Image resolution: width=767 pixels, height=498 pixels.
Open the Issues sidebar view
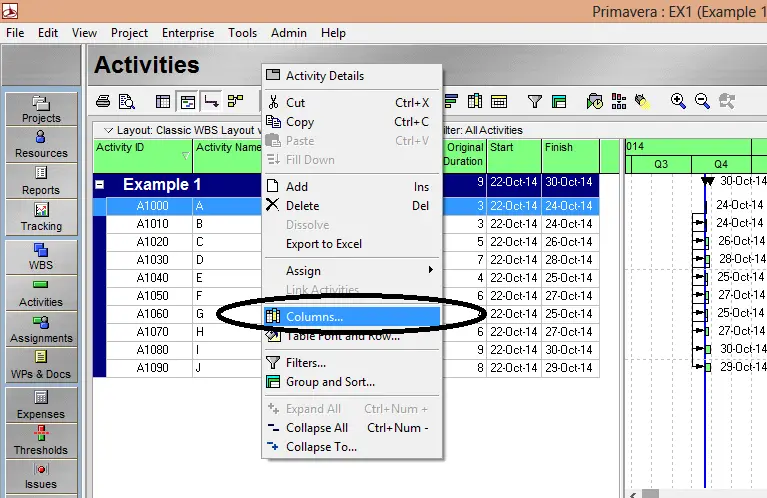41,476
